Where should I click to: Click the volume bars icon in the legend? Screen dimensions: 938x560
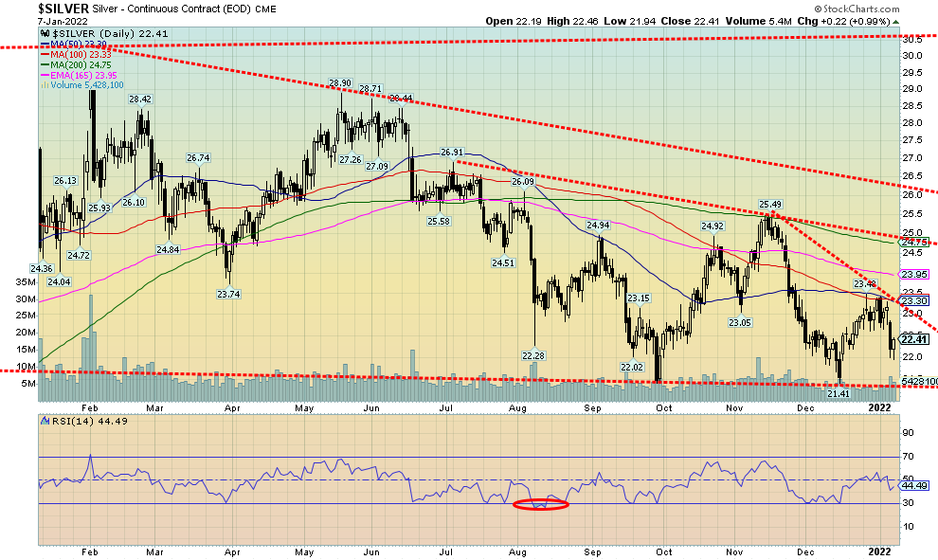coord(43,85)
